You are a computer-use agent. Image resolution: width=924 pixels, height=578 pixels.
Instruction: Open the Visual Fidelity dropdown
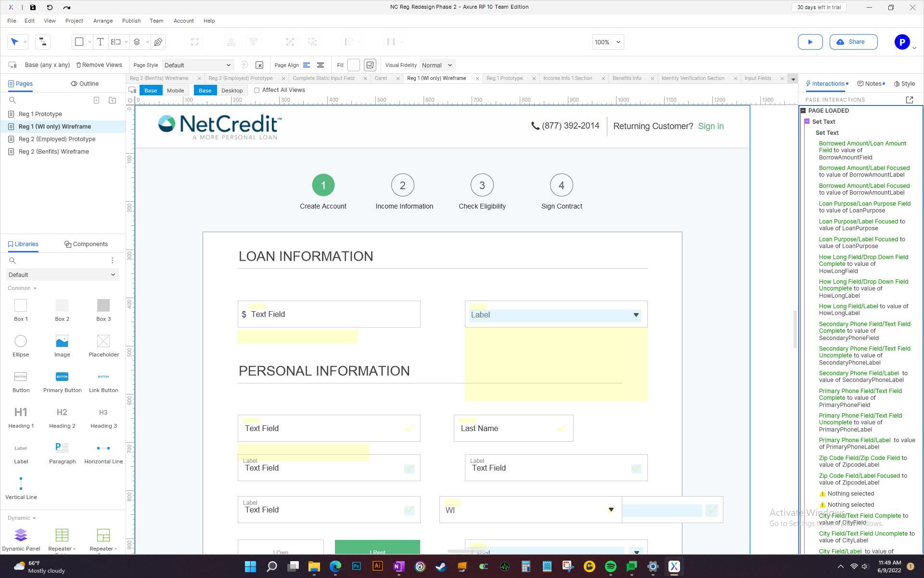point(437,65)
